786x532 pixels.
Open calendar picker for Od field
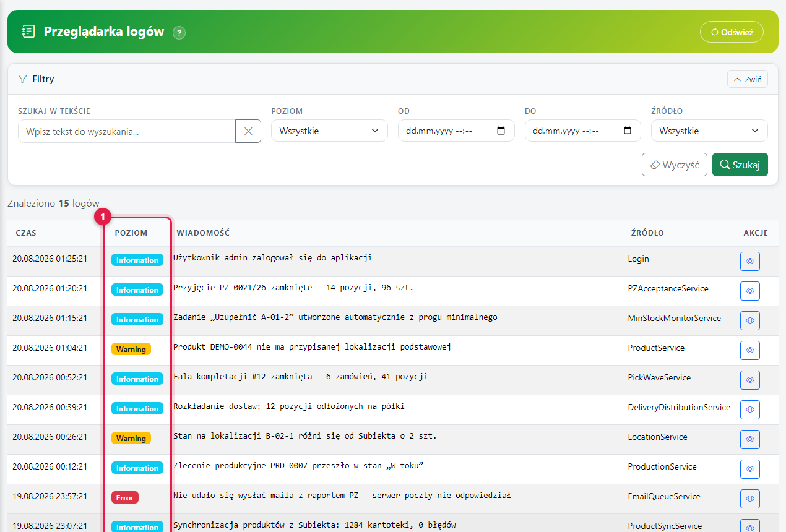(501, 131)
